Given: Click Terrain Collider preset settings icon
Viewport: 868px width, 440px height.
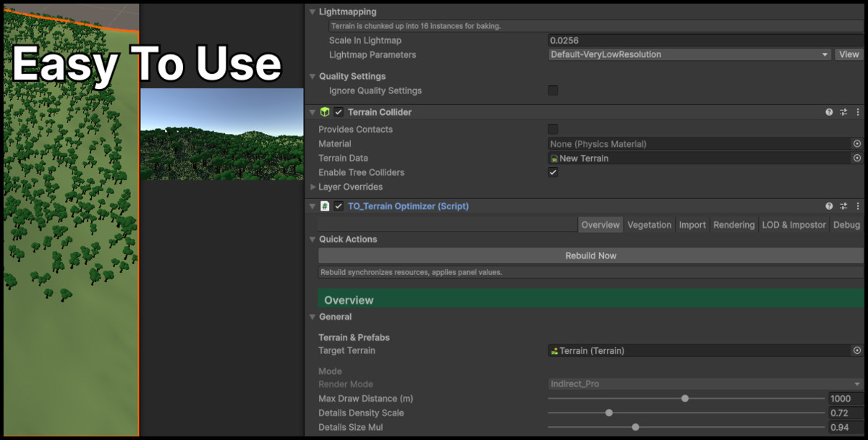Looking at the screenshot, I should point(843,112).
